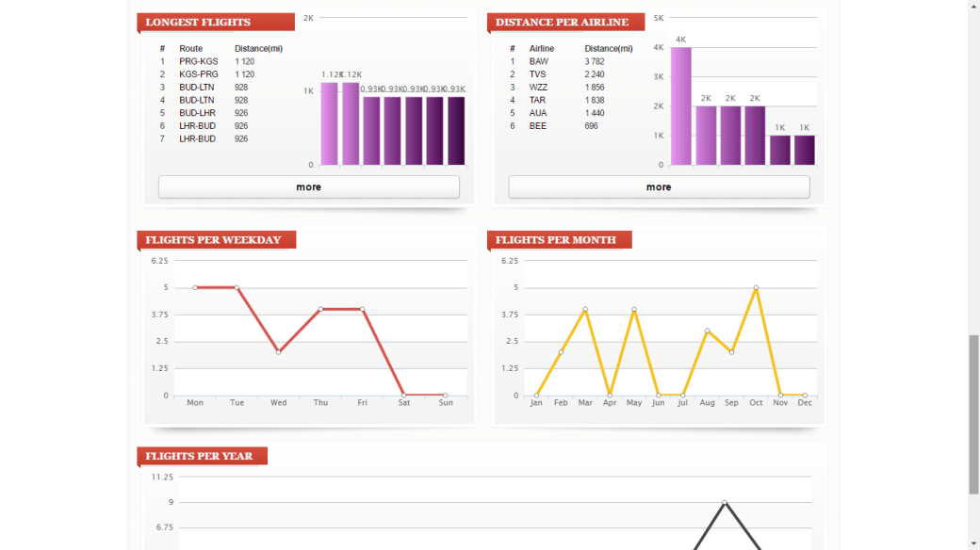
Task: Click the more button under Longest Flights
Action: (308, 186)
